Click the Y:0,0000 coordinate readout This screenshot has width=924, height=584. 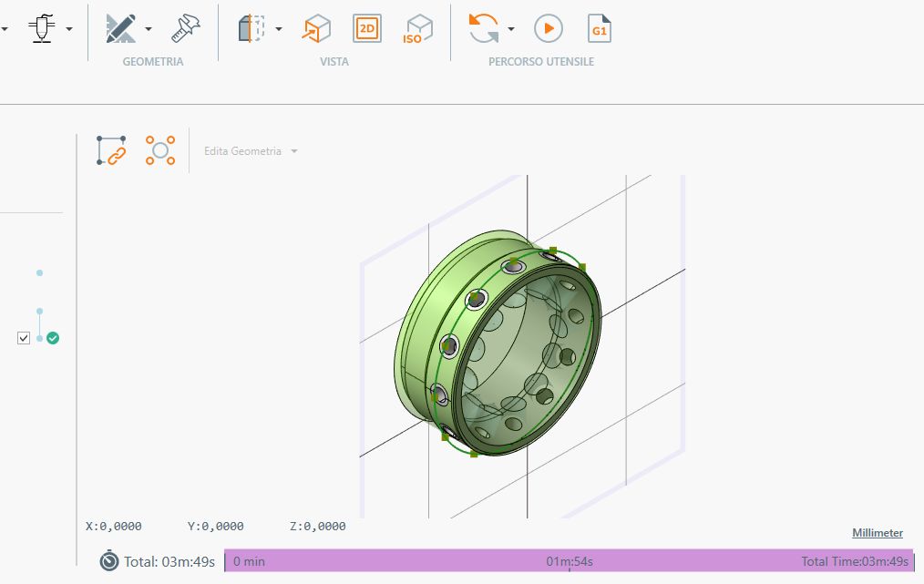(x=216, y=527)
